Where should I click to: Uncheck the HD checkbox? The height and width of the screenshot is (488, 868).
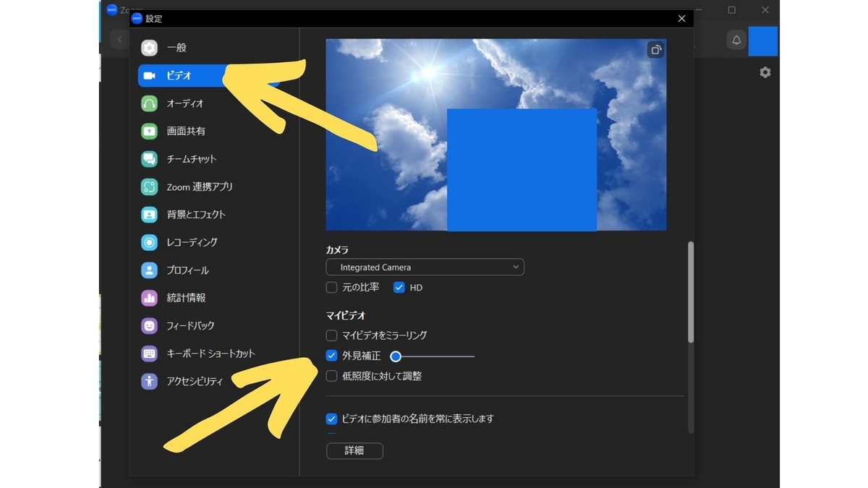399,288
